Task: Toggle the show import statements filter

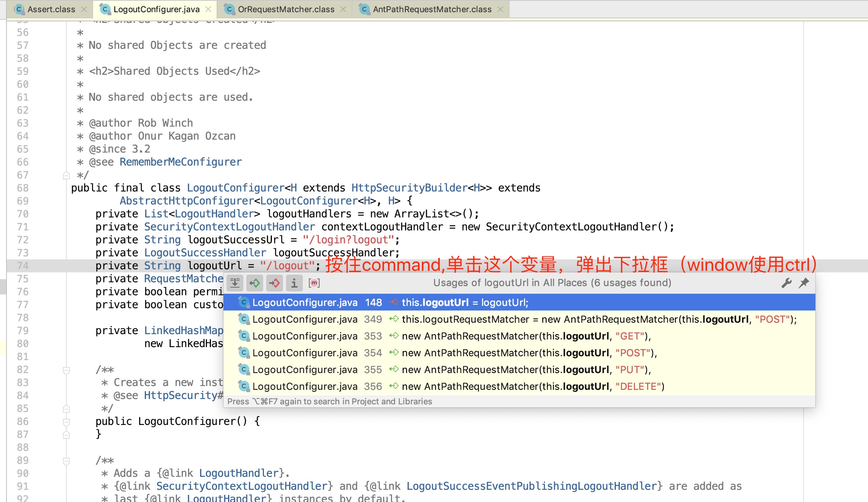Action: click(294, 283)
